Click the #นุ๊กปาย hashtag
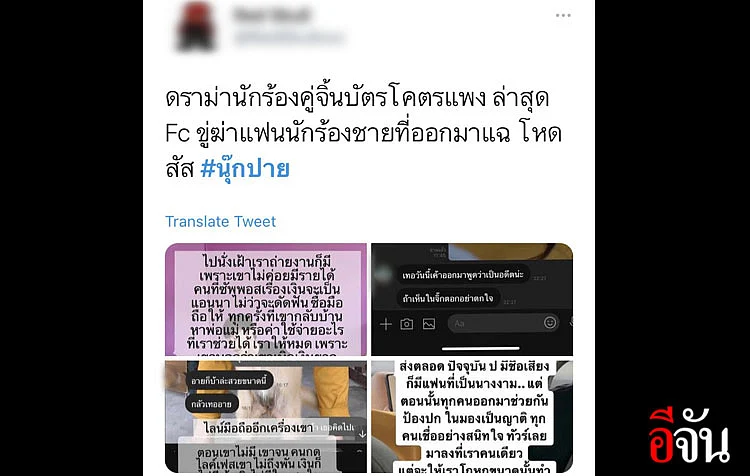 coord(245,169)
